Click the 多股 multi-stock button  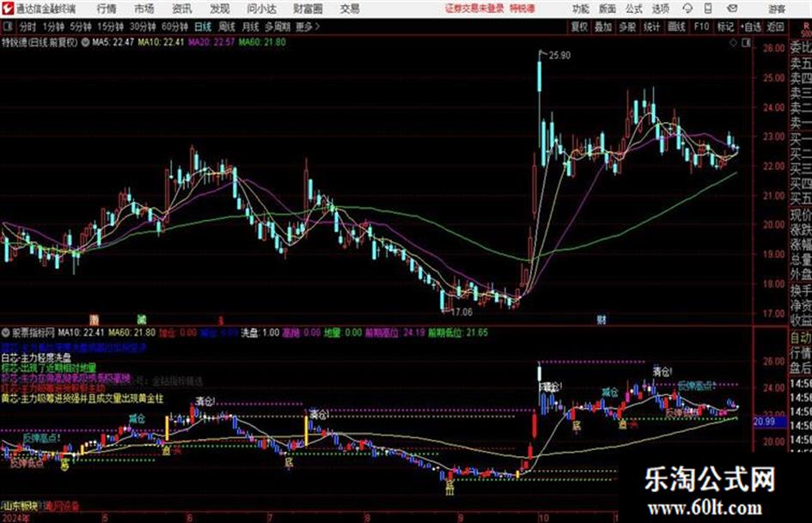coord(627,27)
